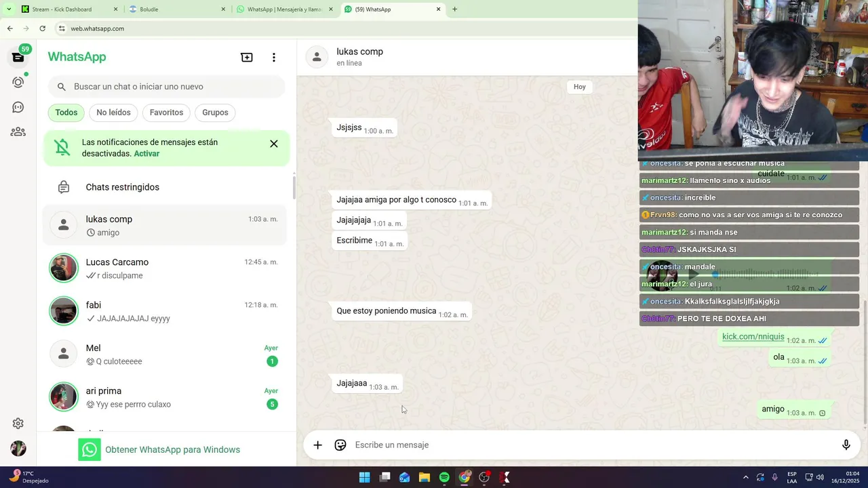Image resolution: width=868 pixels, height=488 pixels.
Task: Switch to WhatsApp | Mensajería browser tab
Action: coord(285,9)
